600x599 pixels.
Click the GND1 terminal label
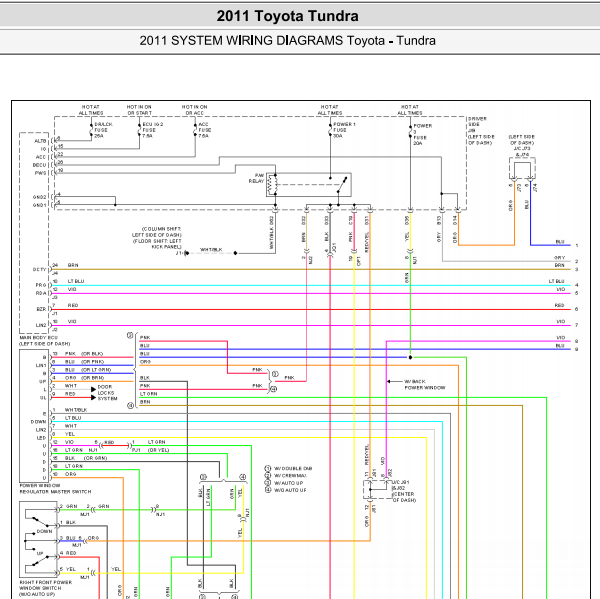pos(39,206)
